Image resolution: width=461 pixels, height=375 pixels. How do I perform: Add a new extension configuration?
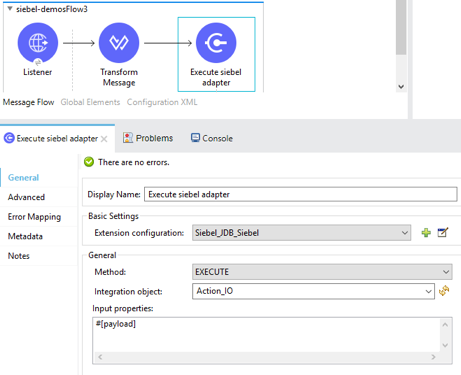pos(426,233)
